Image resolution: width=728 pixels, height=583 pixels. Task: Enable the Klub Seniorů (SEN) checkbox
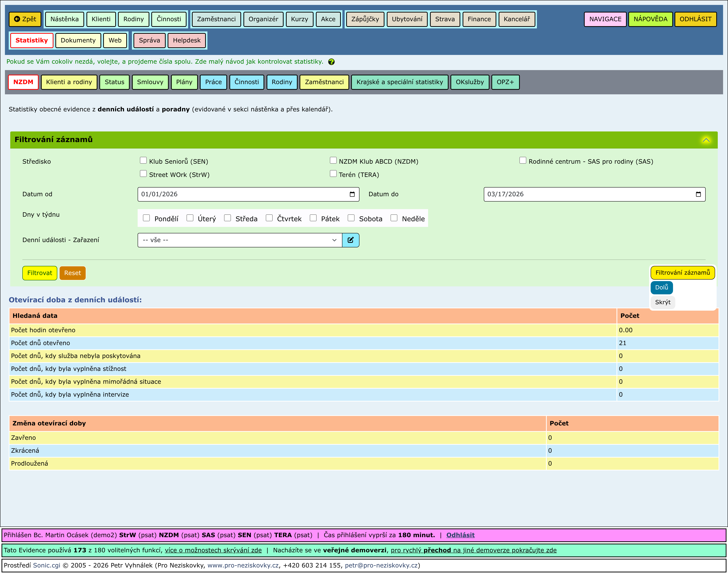143,160
